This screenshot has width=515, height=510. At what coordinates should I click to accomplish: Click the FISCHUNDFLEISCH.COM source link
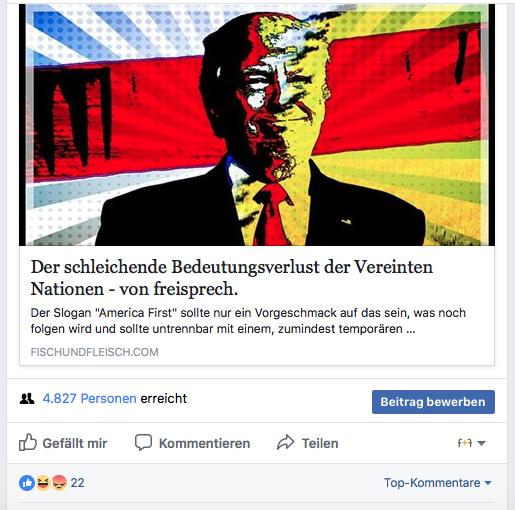tap(94, 352)
